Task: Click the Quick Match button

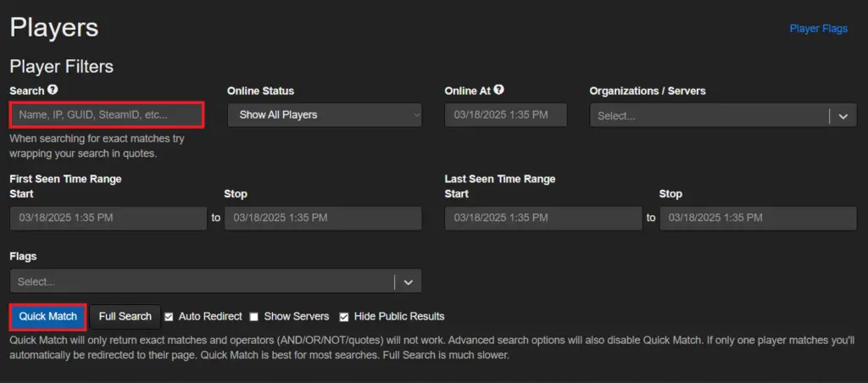Action: click(x=47, y=317)
